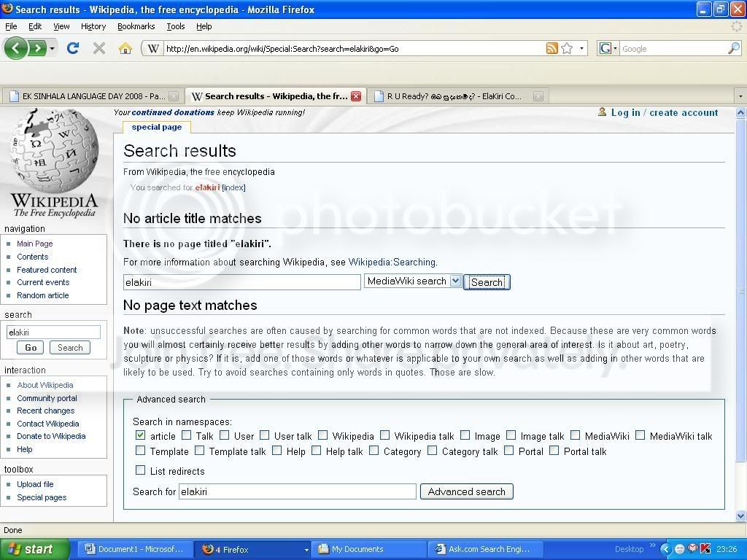Check the Portal namespace checkbox
747x560 pixels.
click(508, 450)
